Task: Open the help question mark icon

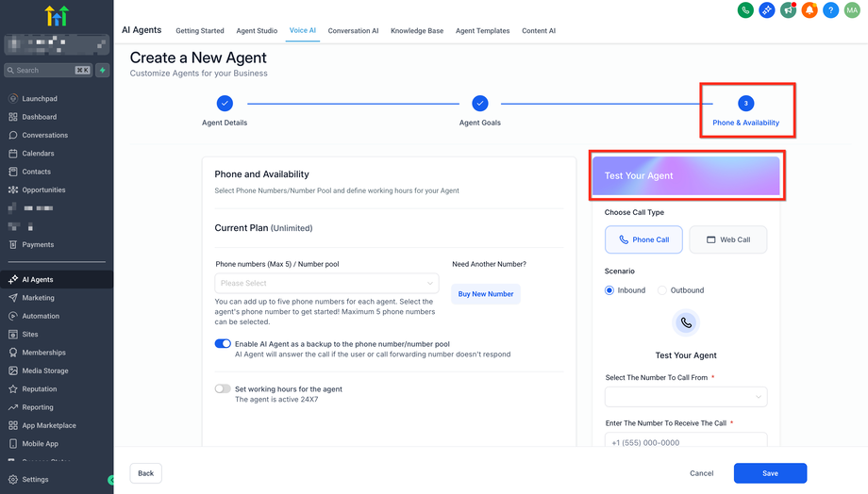Action: pyautogui.click(x=830, y=10)
